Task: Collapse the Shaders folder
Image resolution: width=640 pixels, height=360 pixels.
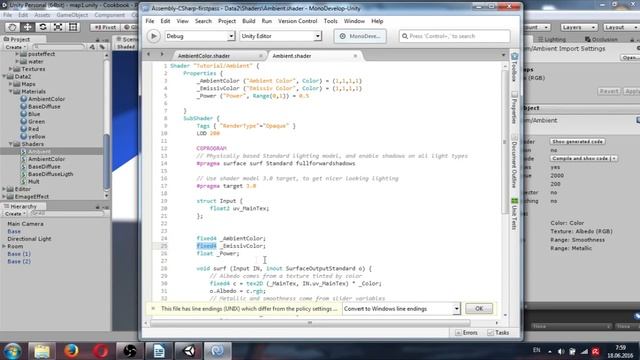Action: coord(11,144)
